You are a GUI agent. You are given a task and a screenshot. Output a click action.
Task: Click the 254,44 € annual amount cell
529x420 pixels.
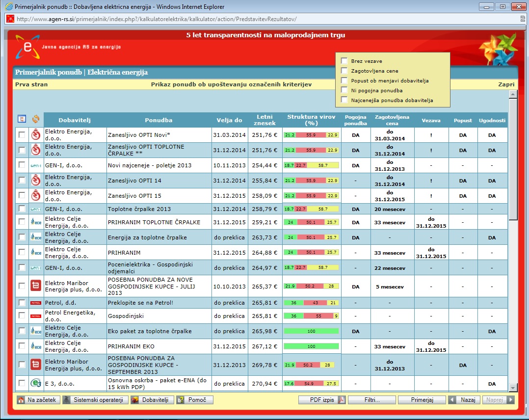264,165
